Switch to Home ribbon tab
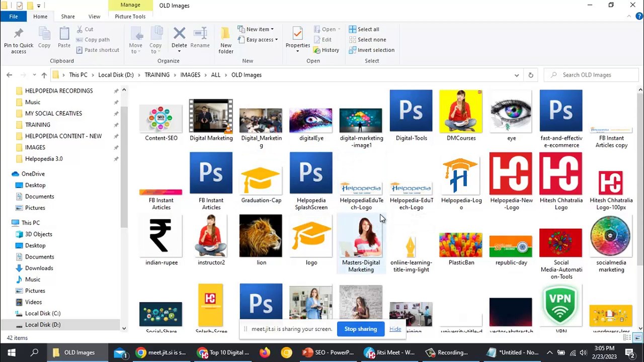 [40, 17]
